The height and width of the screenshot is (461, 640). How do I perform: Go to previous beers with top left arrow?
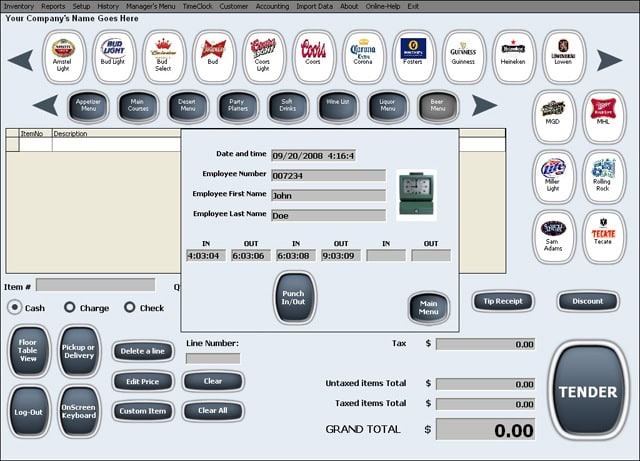click(20, 60)
